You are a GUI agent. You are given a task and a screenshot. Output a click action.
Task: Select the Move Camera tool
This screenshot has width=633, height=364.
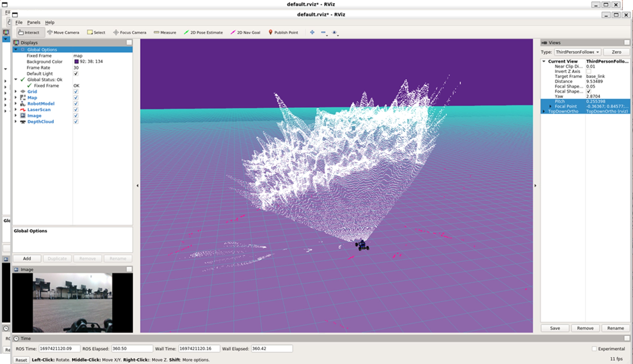tap(63, 32)
